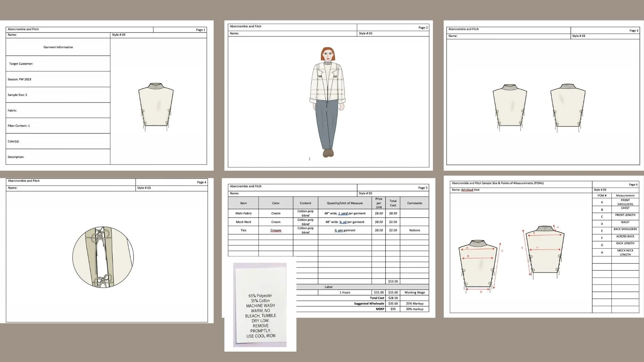Screen dimensions: 644x362
Task: Click the Mock Neck item cell
Action: click(x=243, y=222)
